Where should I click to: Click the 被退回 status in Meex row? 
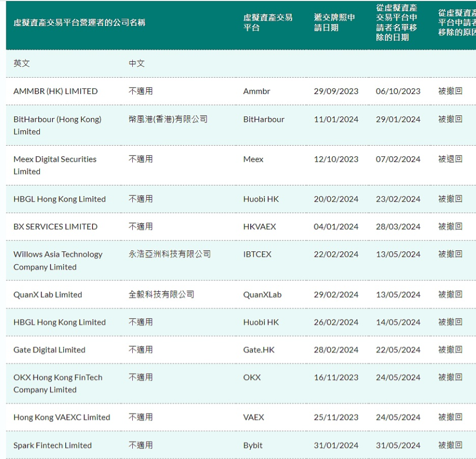tap(450, 159)
